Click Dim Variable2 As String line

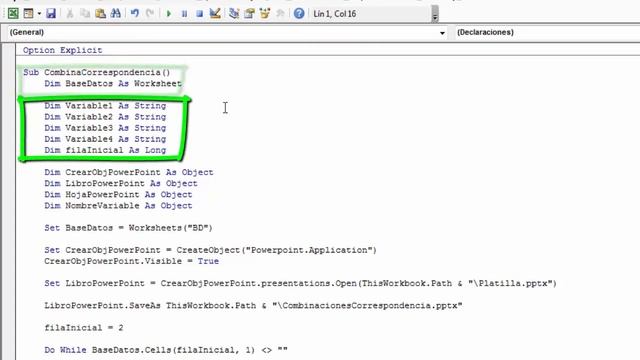click(x=105, y=117)
